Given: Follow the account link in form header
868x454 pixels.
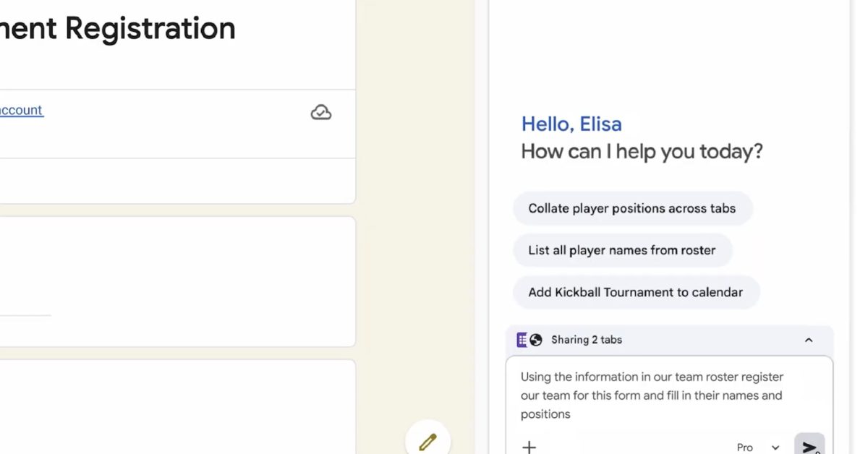Looking at the screenshot, I should coord(21,110).
